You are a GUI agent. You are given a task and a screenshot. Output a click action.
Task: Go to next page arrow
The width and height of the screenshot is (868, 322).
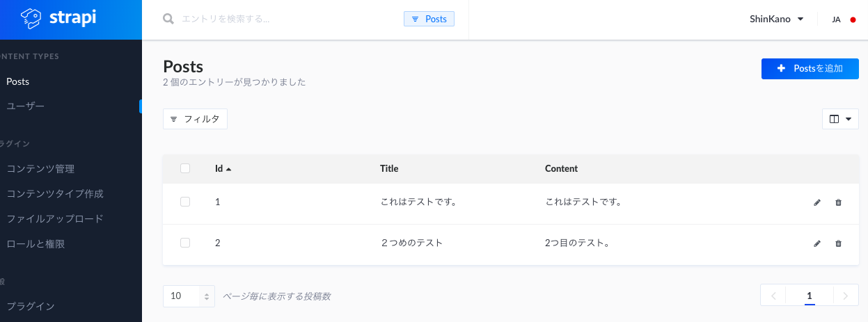[x=846, y=296]
